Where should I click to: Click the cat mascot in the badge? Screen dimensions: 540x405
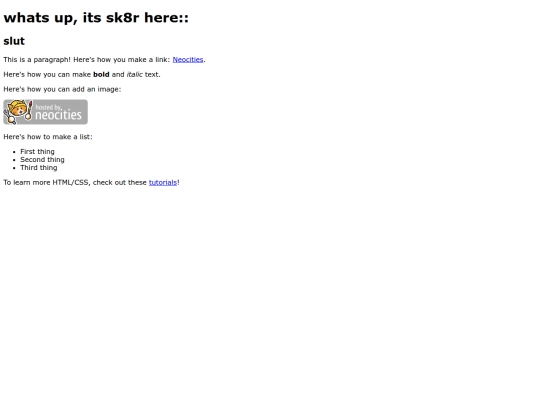(x=18, y=112)
